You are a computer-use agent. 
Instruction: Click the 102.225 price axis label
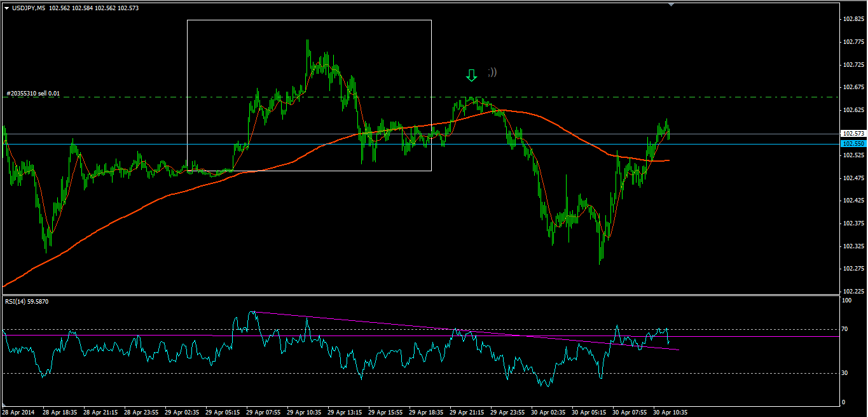pyautogui.click(x=853, y=291)
